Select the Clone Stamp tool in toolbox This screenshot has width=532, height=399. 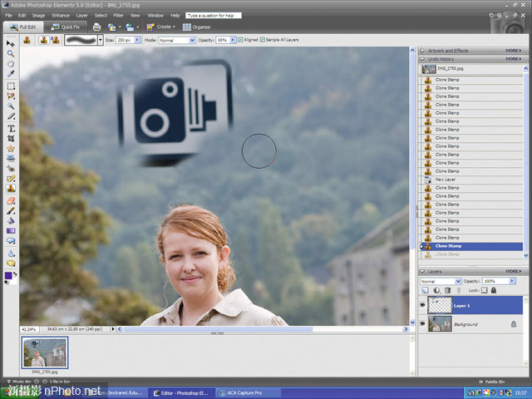click(11, 189)
